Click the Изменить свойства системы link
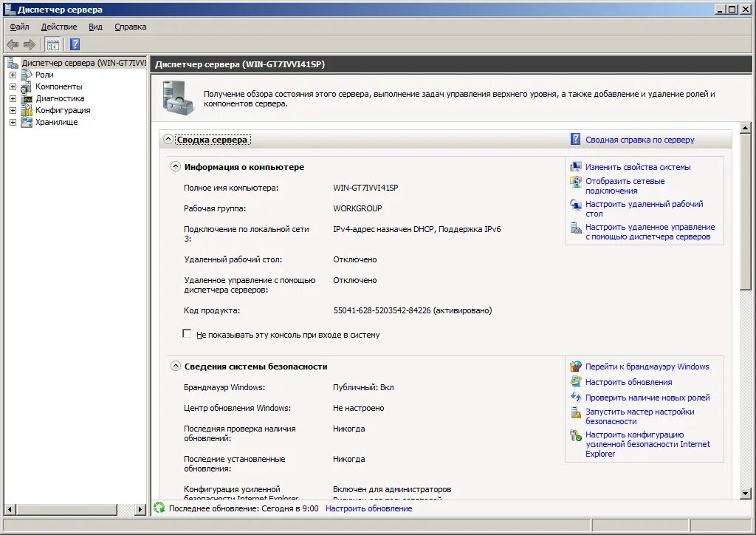This screenshot has height=535, width=756. [638, 167]
